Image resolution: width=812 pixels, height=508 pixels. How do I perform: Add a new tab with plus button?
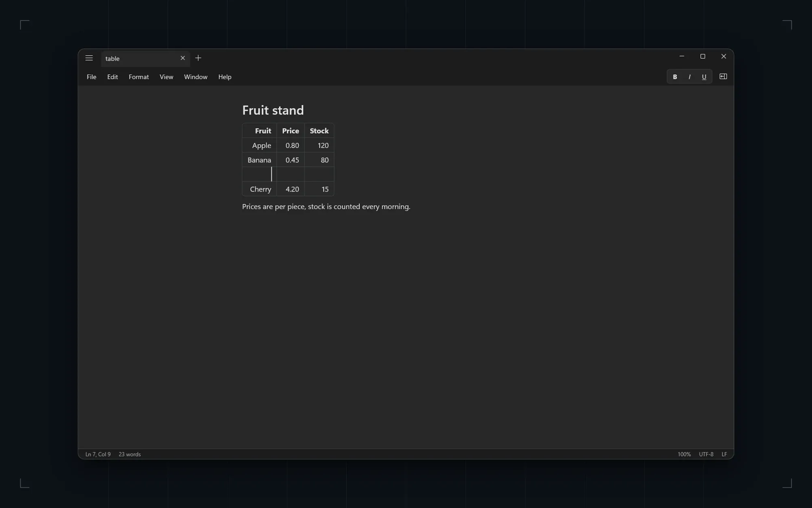click(198, 58)
